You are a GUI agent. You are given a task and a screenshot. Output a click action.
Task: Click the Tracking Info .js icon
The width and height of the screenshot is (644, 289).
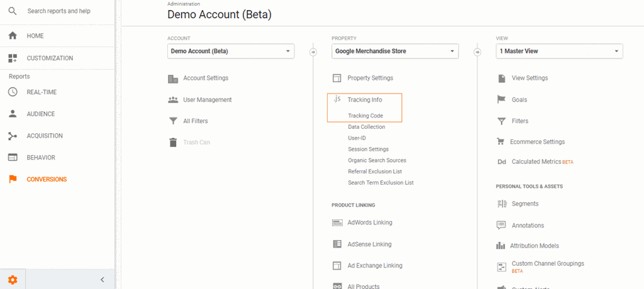click(x=337, y=99)
